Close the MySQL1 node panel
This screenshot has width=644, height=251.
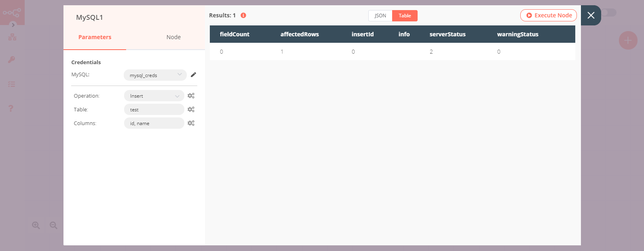click(x=591, y=15)
